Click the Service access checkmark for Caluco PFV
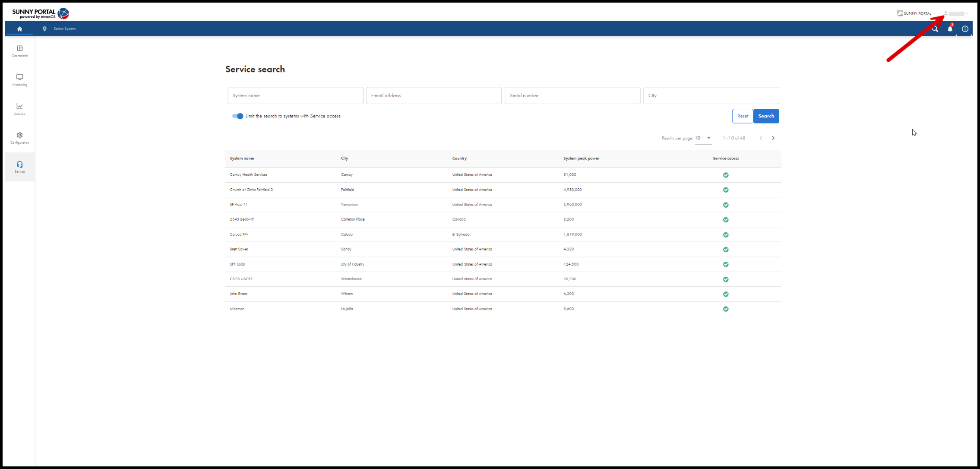Image resolution: width=980 pixels, height=469 pixels. (x=726, y=234)
